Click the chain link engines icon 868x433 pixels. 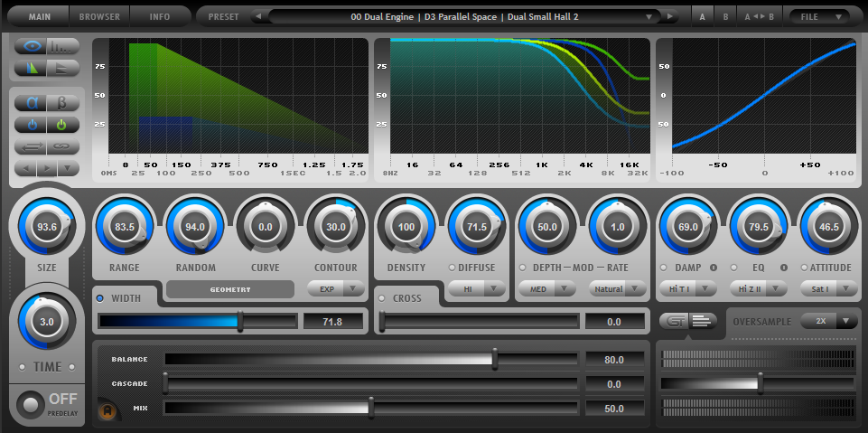tap(62, 146)
